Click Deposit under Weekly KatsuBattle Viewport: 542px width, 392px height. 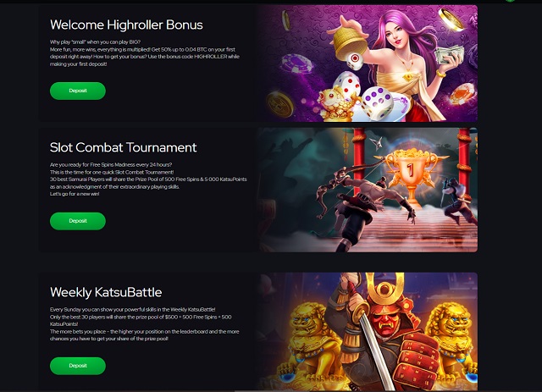78,366
